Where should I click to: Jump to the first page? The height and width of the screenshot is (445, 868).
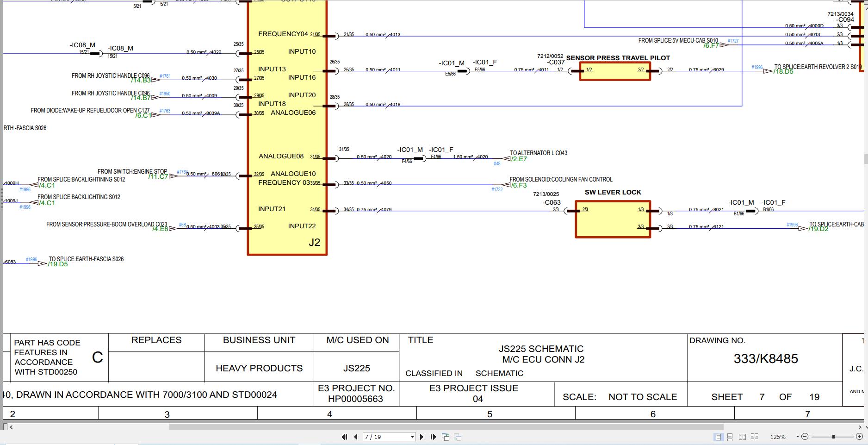tap(344, 437)
